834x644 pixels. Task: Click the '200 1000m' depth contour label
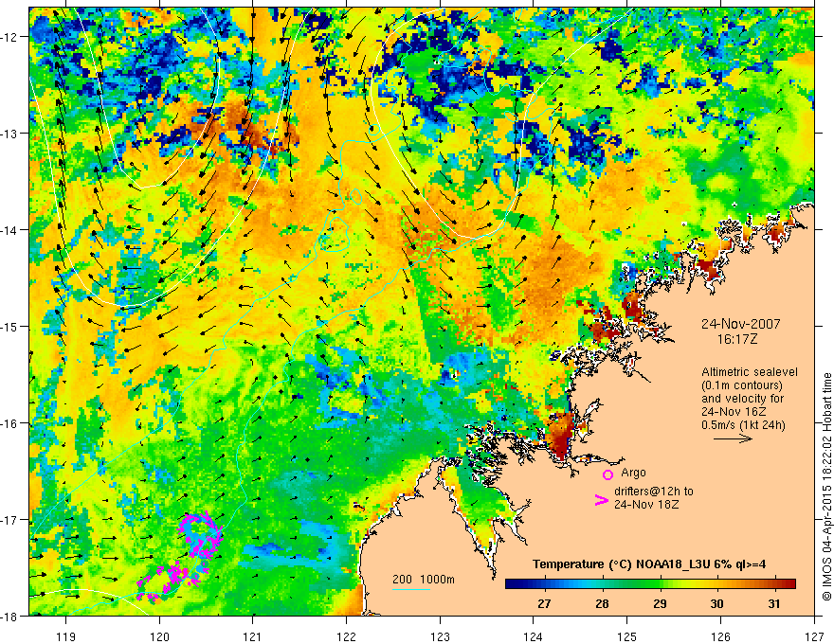click(x=424, y=580)
